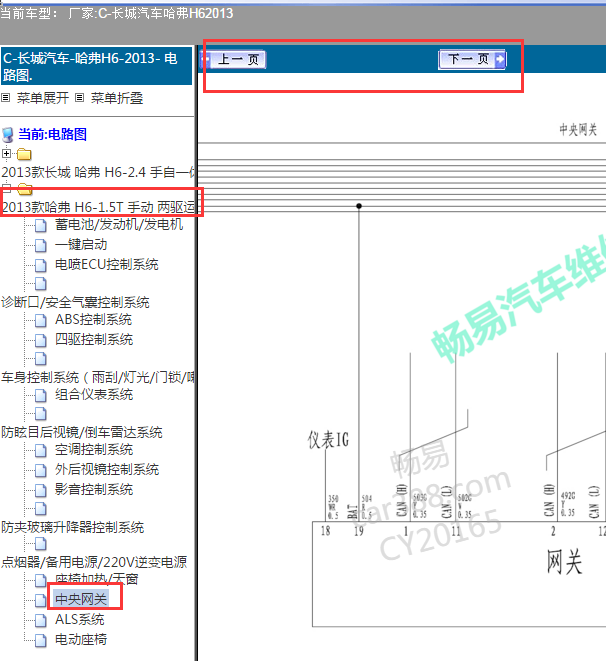Click page icon beside 组合仪表系统
Image resolution: width=606 pixels, height=661 pixels.
(40, 395)
